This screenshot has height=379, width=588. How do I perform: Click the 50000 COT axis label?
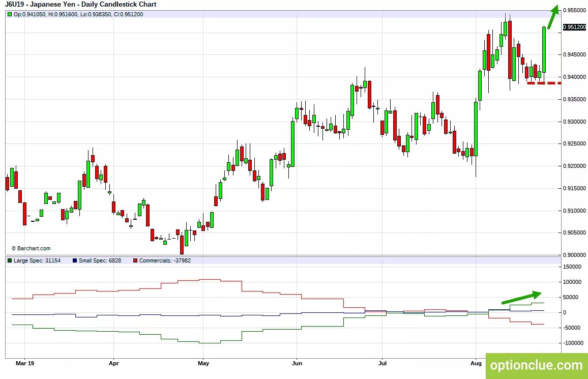571,297
